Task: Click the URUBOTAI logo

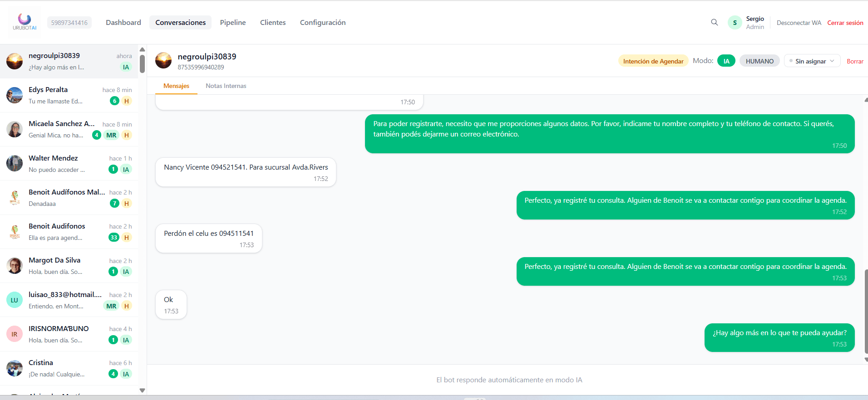Action: [x=25, y=22]
